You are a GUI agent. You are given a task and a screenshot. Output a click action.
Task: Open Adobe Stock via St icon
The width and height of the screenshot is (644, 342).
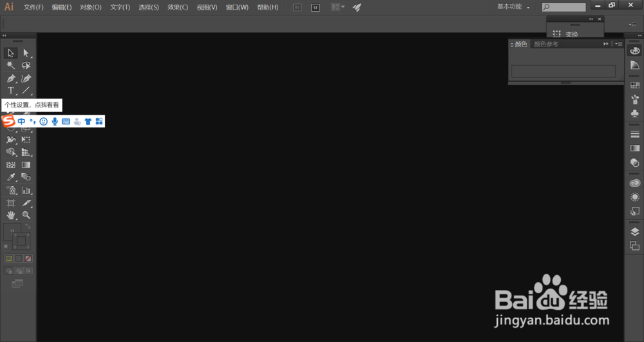tap(316, 7)
